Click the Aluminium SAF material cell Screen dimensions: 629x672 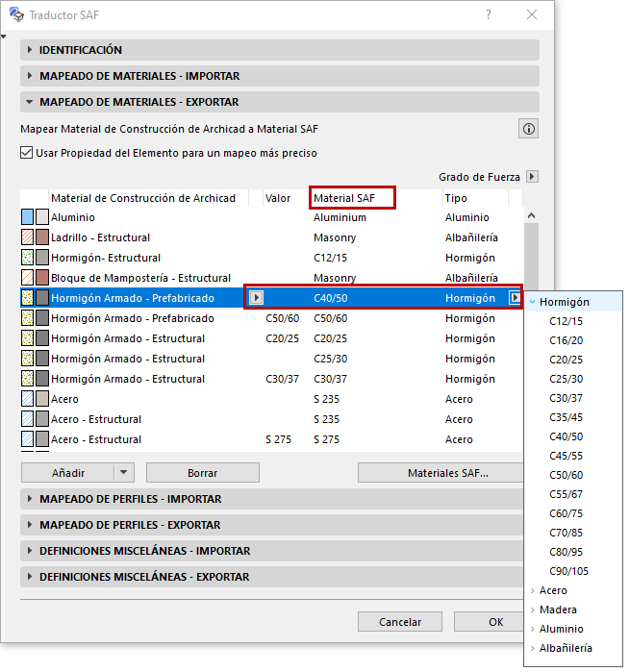point(340,217)
